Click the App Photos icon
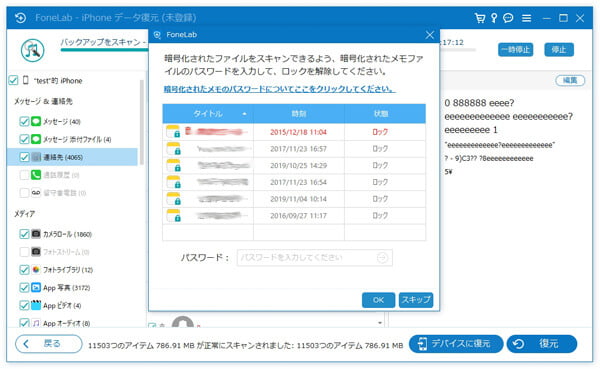The width and height of the screenshot is (600, 369). 36,287
